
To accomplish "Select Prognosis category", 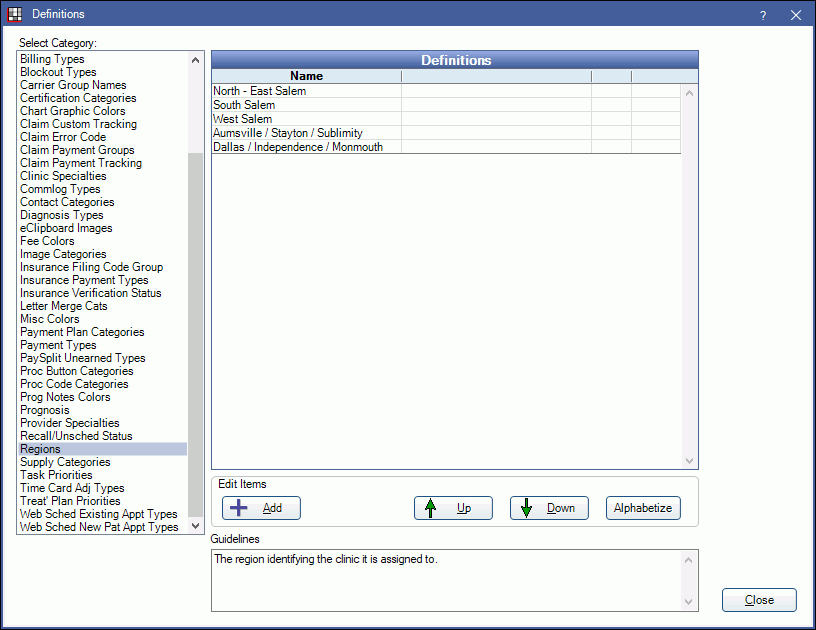I will 103,410.
